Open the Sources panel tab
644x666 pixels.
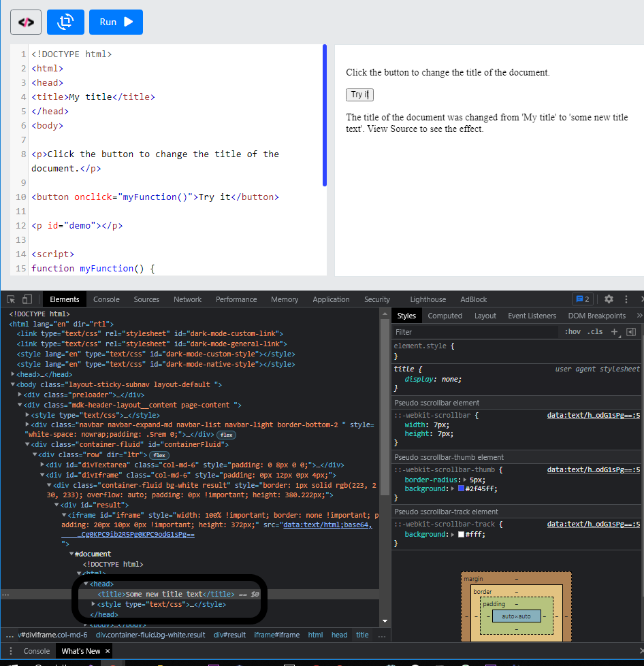(146, 299)
